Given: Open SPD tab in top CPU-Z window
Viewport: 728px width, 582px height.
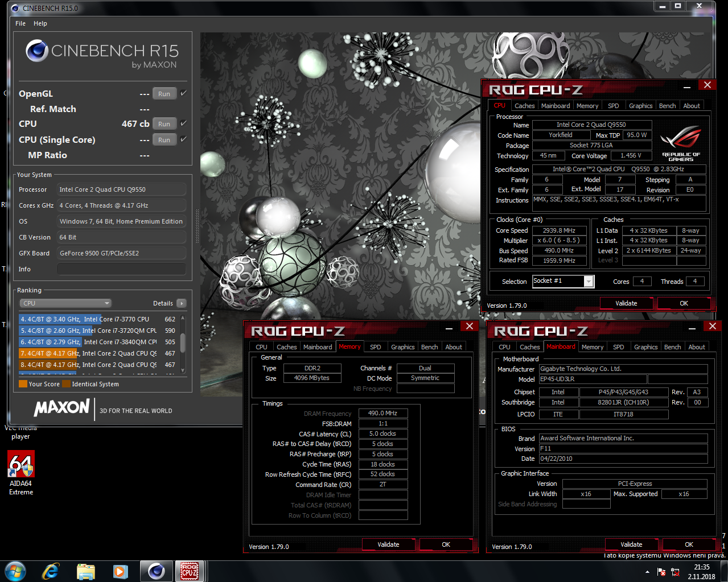Looking at the screenshot, I should (x=613, y=106).
